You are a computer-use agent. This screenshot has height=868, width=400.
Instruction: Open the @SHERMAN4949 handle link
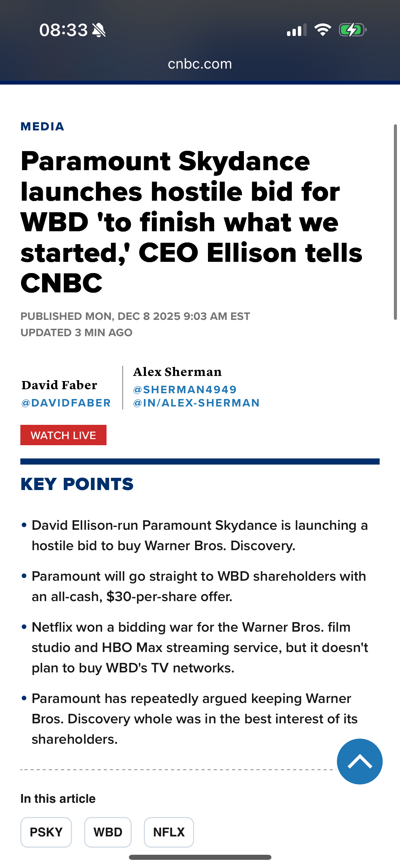(x=185, y=390)
